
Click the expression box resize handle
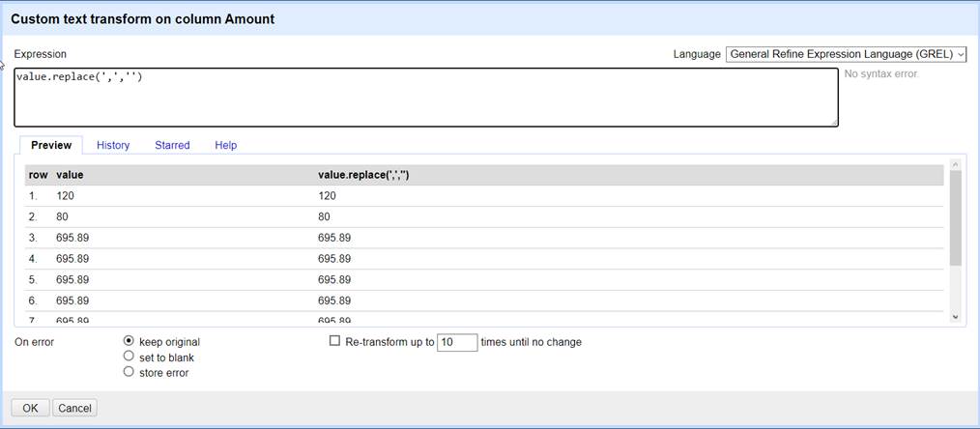pos(833,122)
